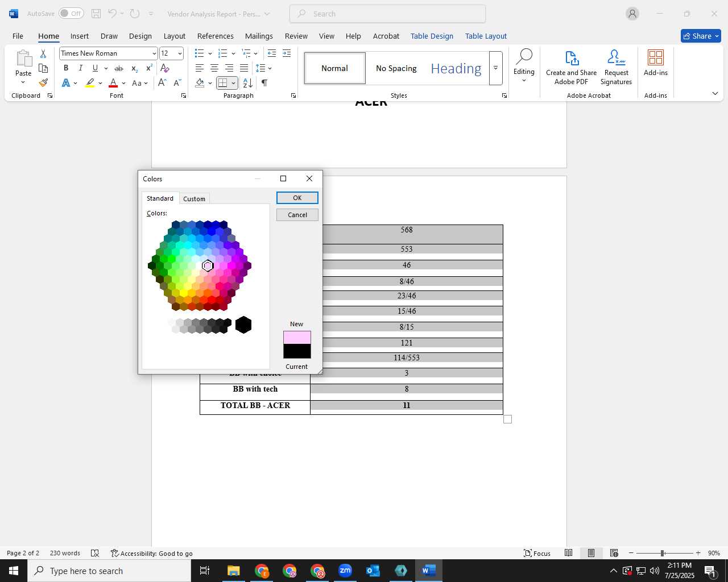This screenshot has width=728, height=582.
Task: Open Create and Share Adobe PDF
Action: (572, 68)
